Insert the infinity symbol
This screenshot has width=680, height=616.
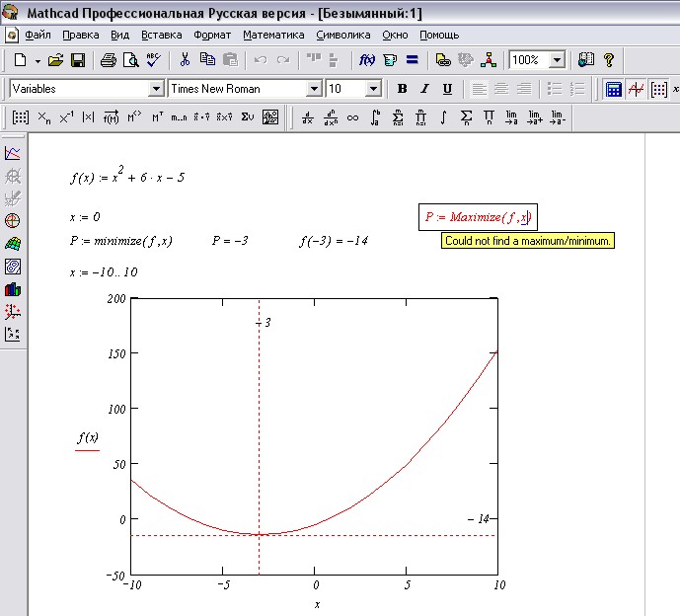(x=352, y=117)
